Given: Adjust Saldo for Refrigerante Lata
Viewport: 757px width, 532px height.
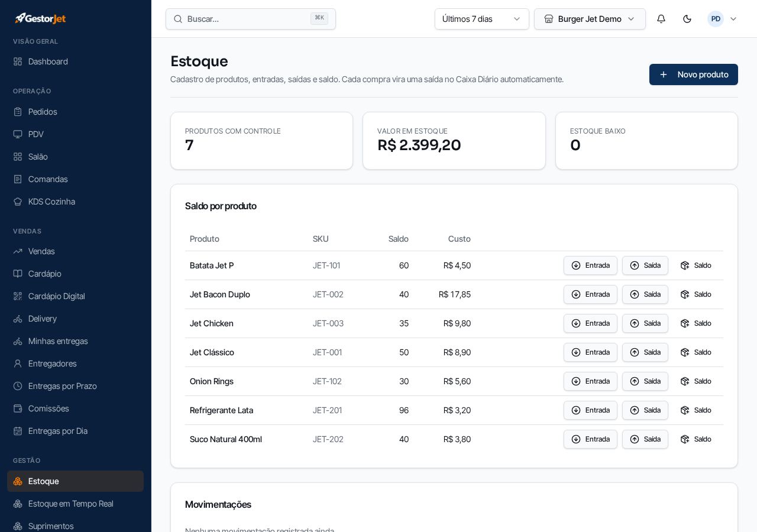Looking at the screenshot, I should pyautogui.click(x=695, y=410).
